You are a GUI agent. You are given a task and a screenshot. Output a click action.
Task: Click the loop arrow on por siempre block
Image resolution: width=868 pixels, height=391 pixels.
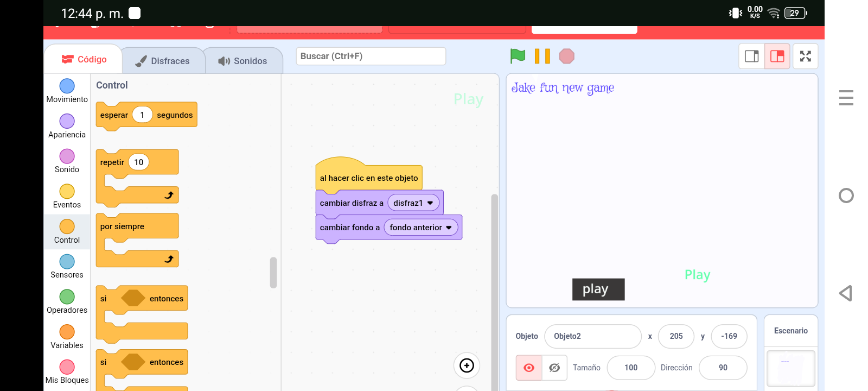[x=169, y=259]
